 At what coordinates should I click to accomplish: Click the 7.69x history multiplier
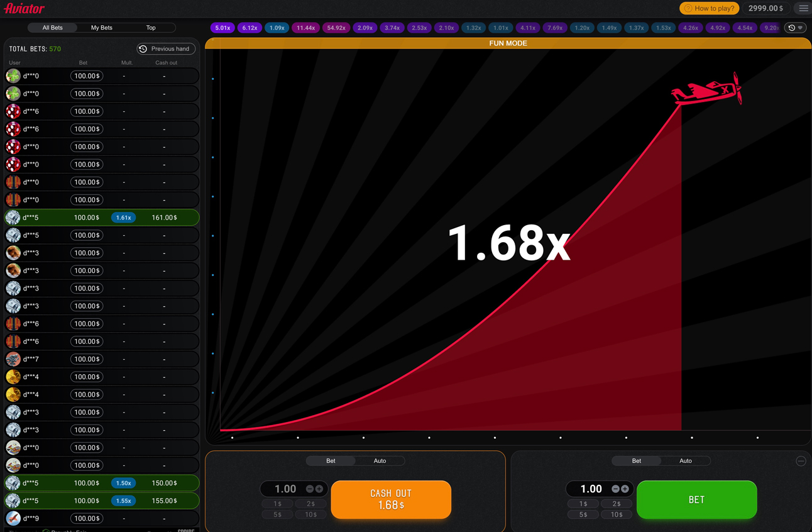pos(555,28)
